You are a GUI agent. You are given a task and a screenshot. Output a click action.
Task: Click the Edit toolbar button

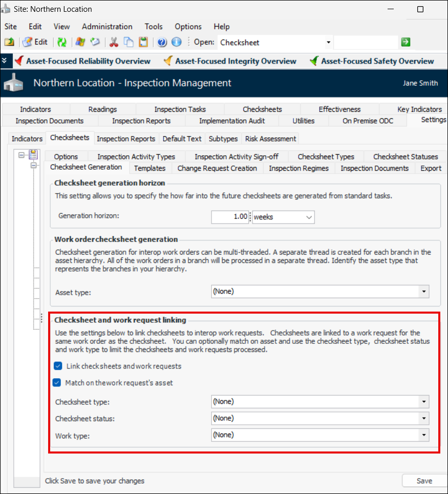coord(35,42)
